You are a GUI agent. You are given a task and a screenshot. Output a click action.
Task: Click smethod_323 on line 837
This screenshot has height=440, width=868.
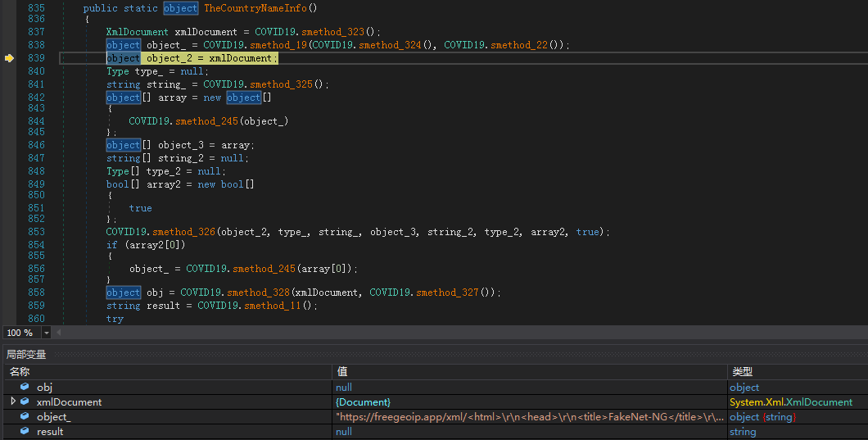point(333,32)
